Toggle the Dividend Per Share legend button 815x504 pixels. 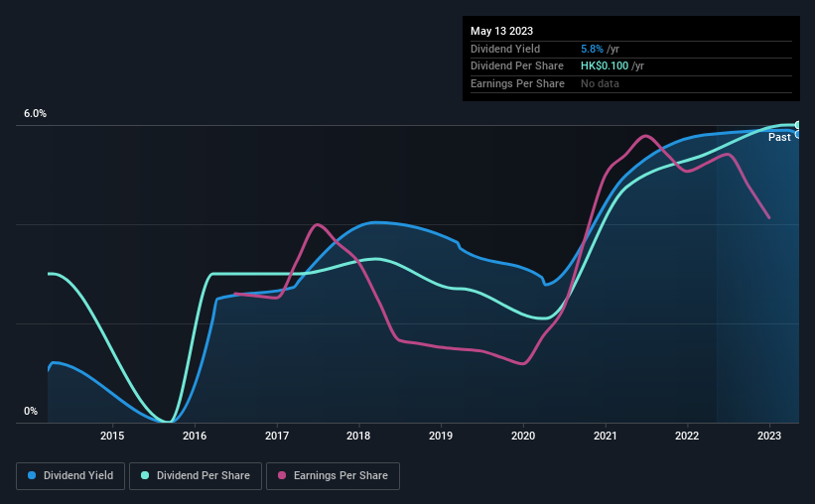(196, 476)
